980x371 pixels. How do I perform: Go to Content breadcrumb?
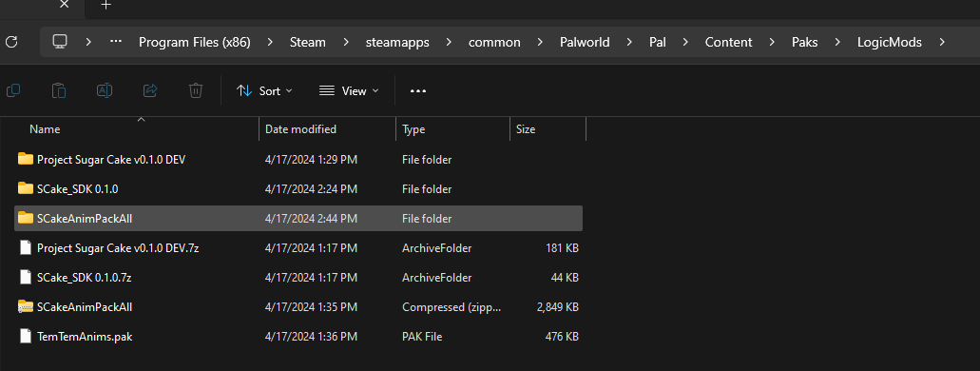(729, 42)
